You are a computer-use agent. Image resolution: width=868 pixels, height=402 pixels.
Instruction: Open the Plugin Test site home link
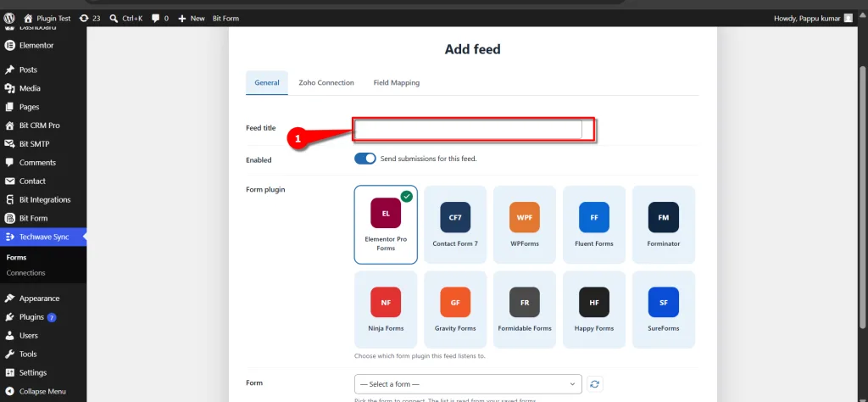47,19
